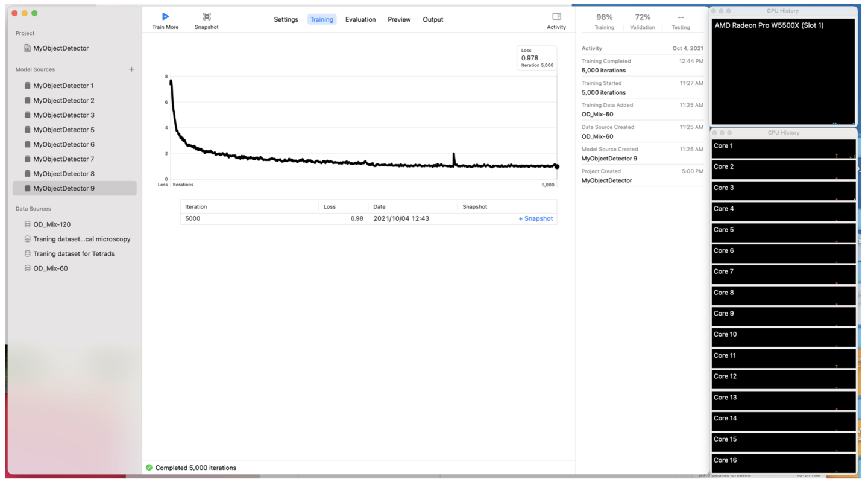The height and width of the screenshot is (482, 868).
Task: Select Traning dataset for Tetrads
Action: coord(74,254)
